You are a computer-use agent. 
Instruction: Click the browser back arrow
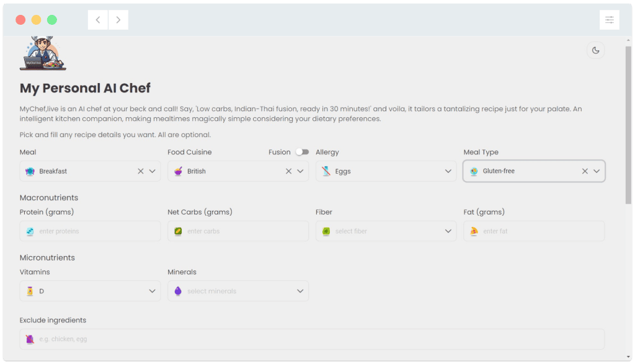pos(98,20)
